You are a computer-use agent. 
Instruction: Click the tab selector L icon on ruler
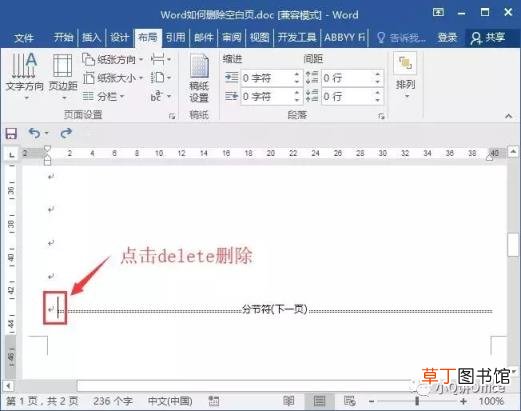coord(12,154)
